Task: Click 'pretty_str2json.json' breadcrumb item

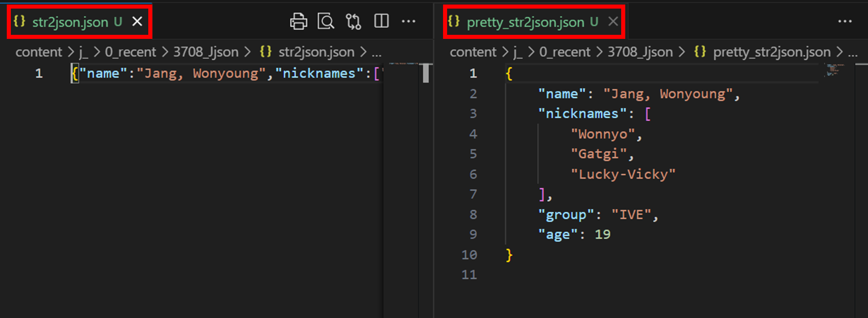Action: [x=771, y=52]
